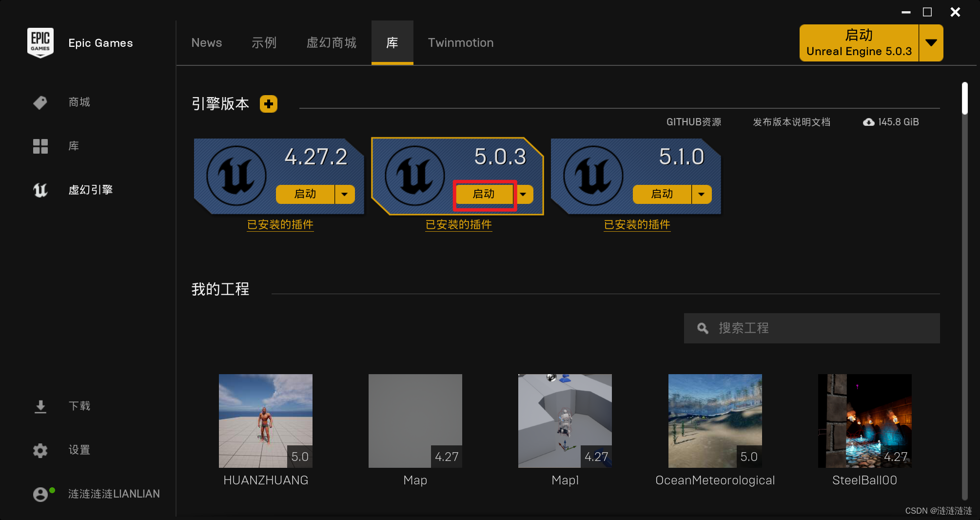Expand the launch options arrow for 4.27.2
The width and height of the screenshot is (980, 520).
coord(345,194)
